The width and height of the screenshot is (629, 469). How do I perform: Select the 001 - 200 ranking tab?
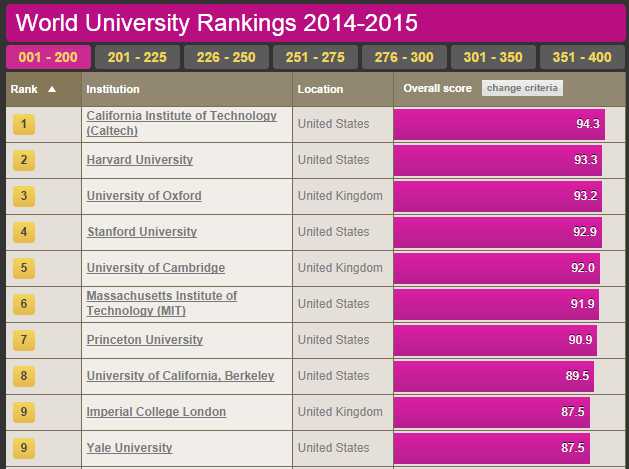pos(48,57)
